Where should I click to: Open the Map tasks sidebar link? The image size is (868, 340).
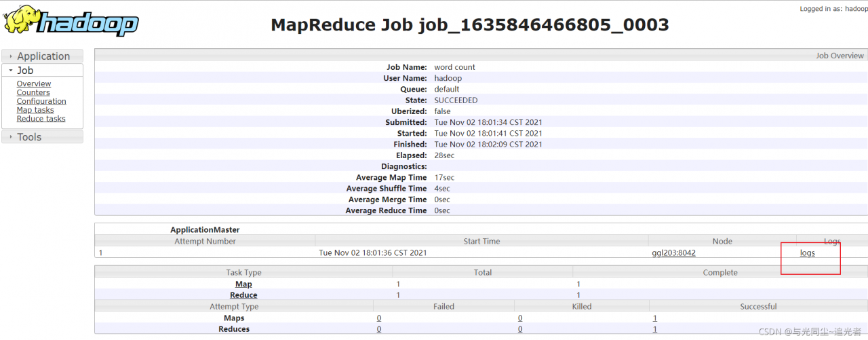[x=35, y=110]
